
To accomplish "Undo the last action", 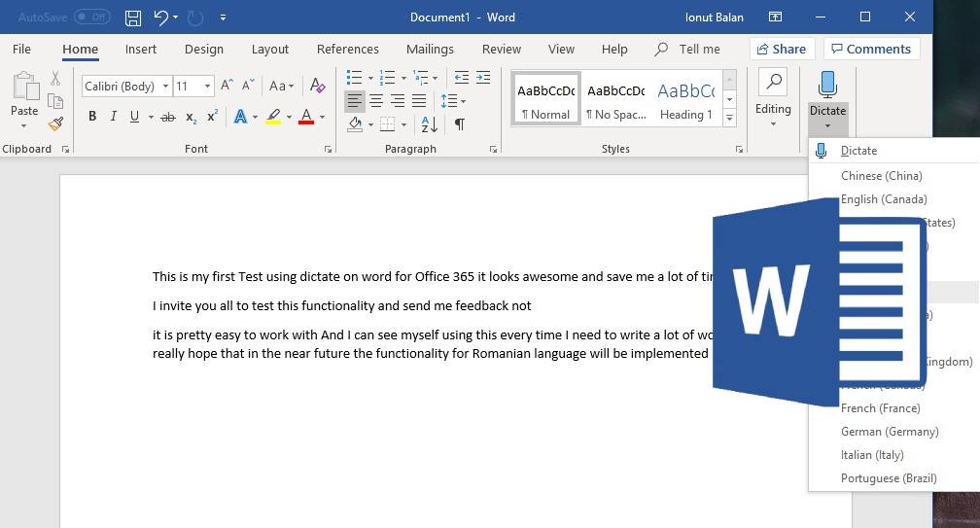I will pos(161,18).
